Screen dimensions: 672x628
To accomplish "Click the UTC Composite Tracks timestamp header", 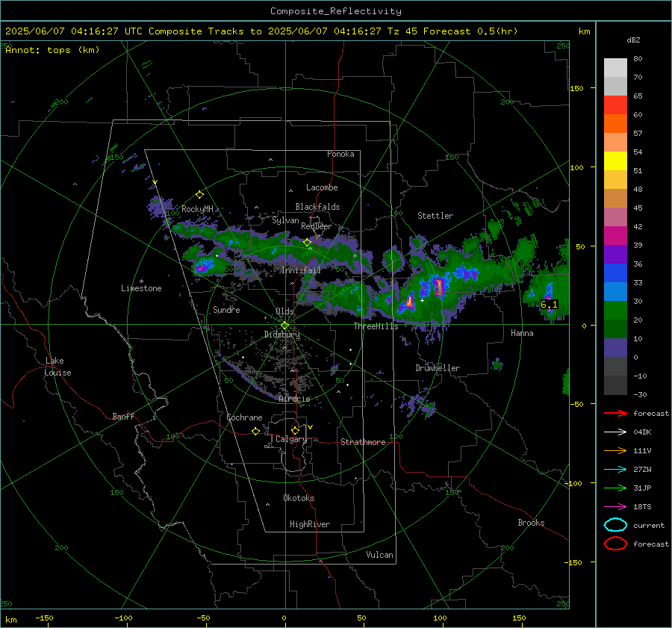I will (x=261, y=31).
